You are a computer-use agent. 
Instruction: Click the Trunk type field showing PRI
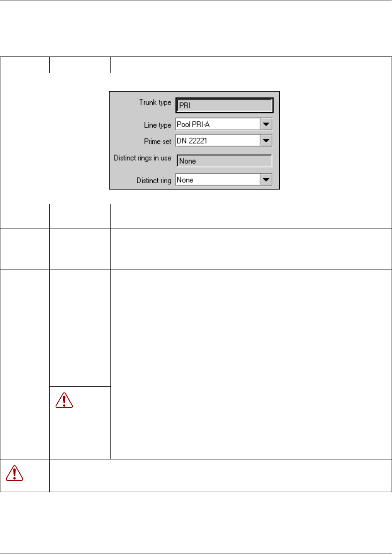tap(224, 105)
